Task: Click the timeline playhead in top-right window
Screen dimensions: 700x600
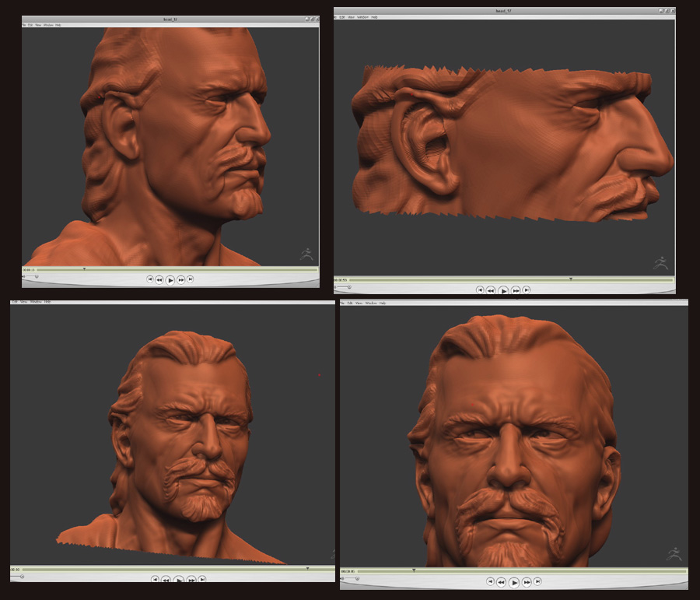Action: 571,279
